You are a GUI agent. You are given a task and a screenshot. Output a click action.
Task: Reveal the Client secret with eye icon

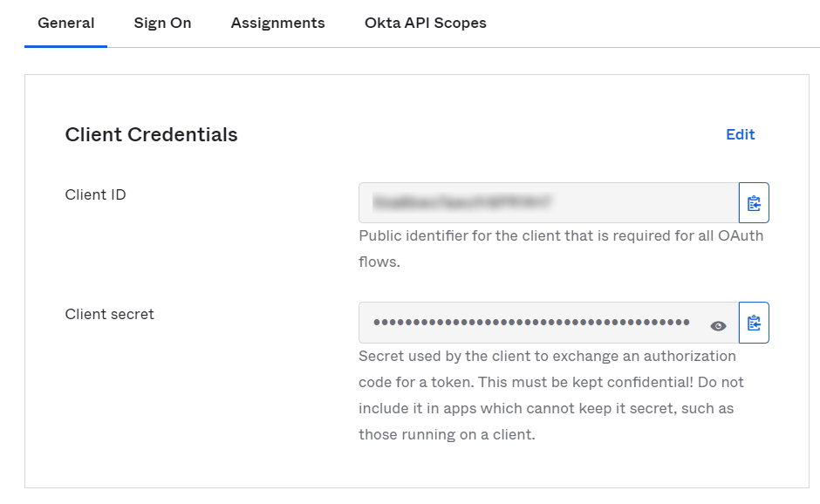coord(718,326)
